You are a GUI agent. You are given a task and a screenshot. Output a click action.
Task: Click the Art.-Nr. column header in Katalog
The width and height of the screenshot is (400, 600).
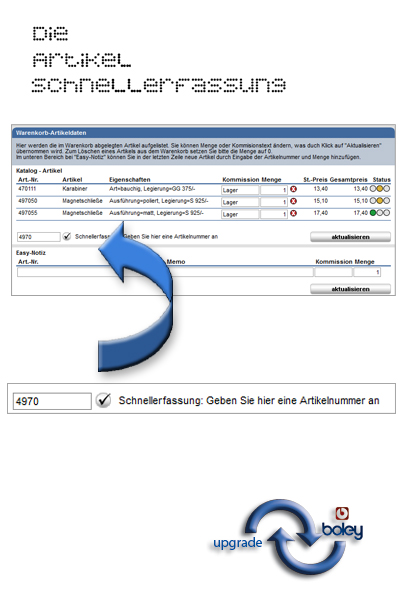tap(28, 179)
